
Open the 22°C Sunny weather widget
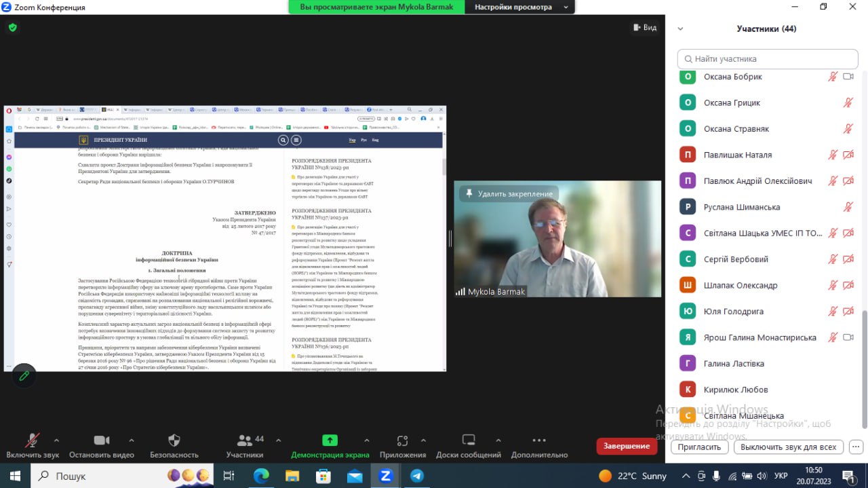click(633, 476)
